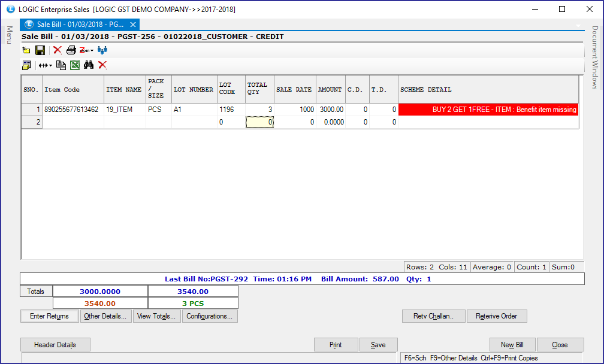The width and height of the screenshot is (604, 364).
Task: Click the ITEM NAME cell 19_ITEM
Action: coord(125,110)
